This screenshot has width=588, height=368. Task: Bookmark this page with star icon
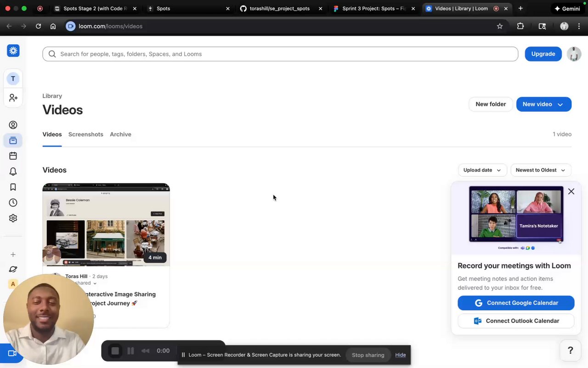(500, 26)
